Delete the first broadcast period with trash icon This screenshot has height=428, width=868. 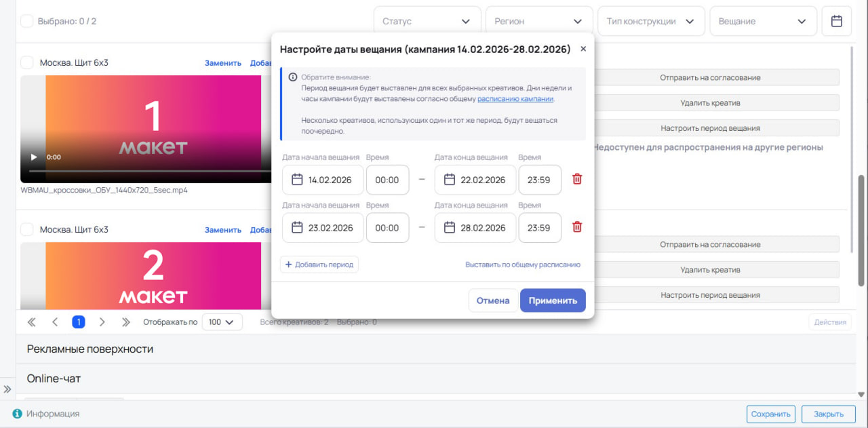577,179
